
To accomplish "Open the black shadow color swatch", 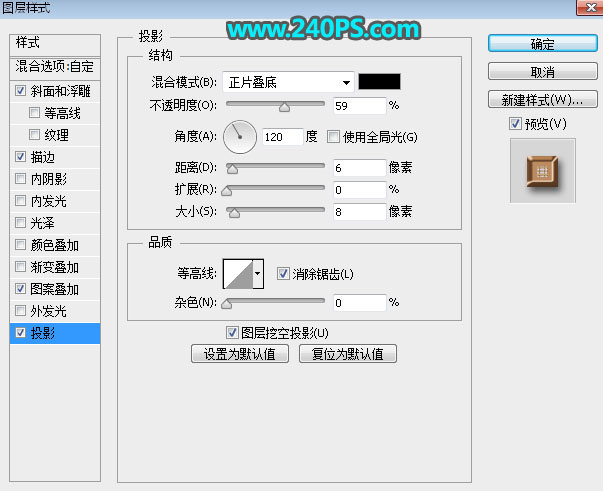I will [x=380, y=82].
